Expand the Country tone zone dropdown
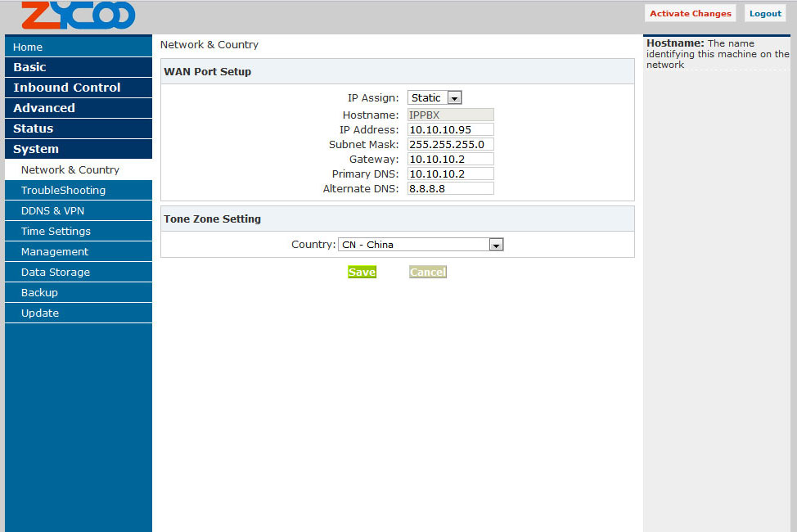This screenshot has height=532, width=797. [x=421, y=245]
